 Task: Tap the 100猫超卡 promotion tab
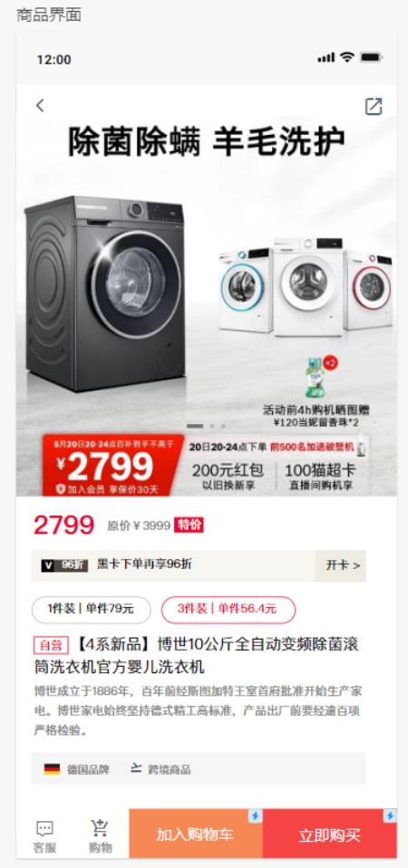point(321,477)
